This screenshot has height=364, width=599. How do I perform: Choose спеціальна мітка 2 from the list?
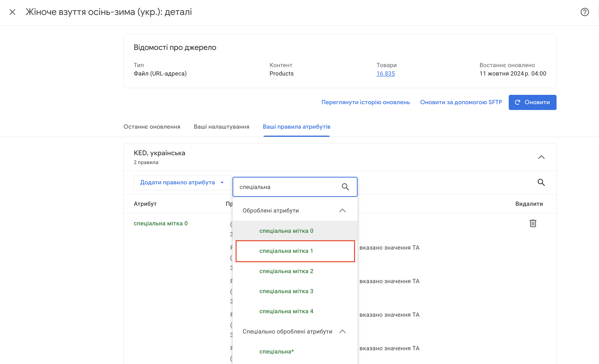pos(295,271)
